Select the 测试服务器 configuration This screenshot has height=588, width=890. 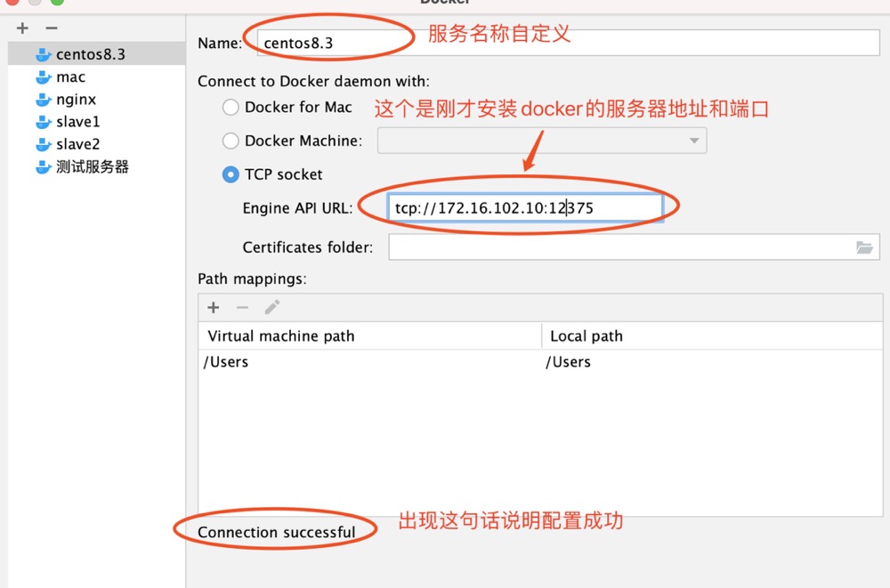pyautogui.click(x=92, y=166)
